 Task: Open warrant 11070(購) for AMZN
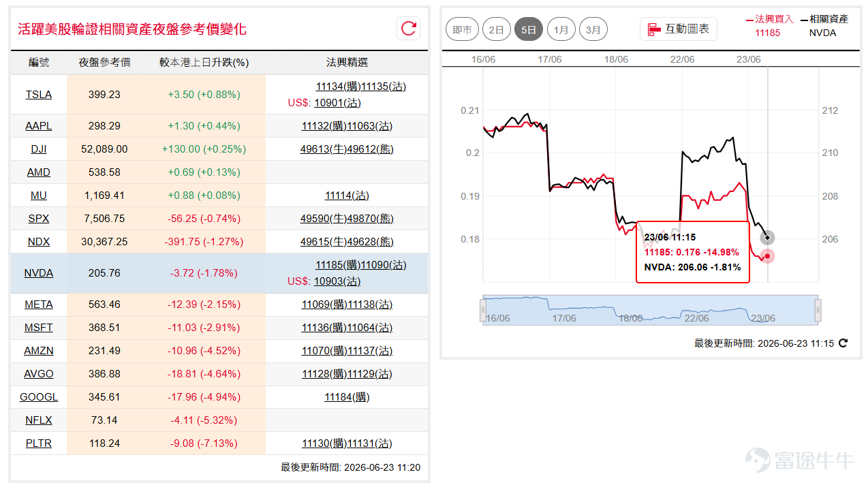click(x=324, y=351)
